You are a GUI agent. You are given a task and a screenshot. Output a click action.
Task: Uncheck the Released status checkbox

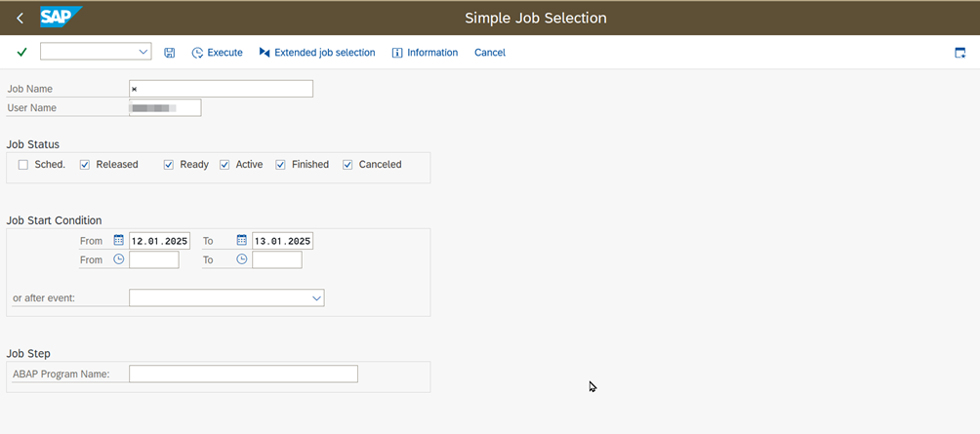click(85, 165)
